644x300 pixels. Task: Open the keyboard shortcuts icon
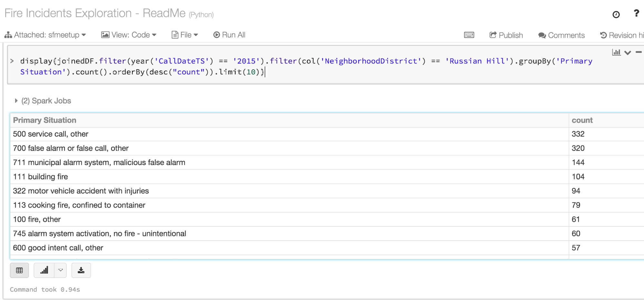tap(469, 35)
